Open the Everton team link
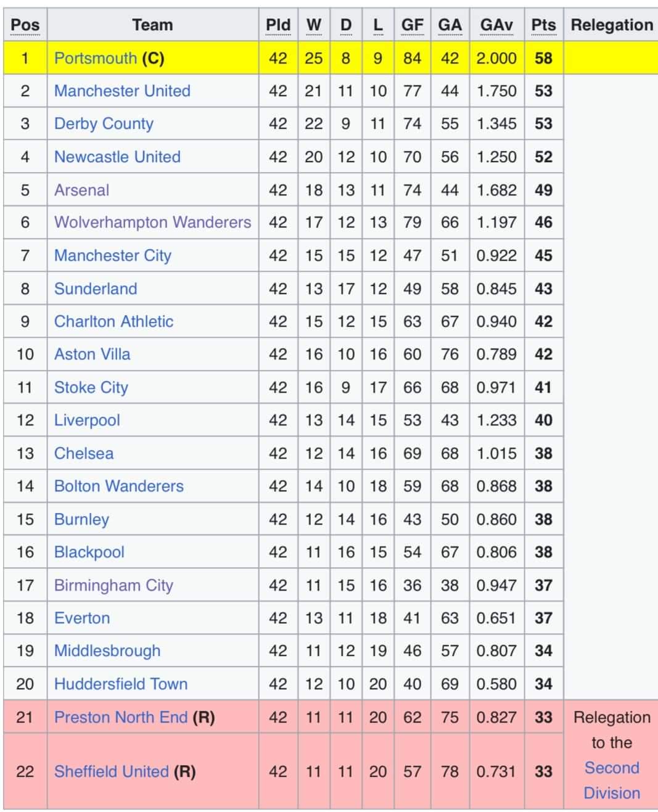The height and width of the screenshot is (812, 658). (x=82, y=618)
